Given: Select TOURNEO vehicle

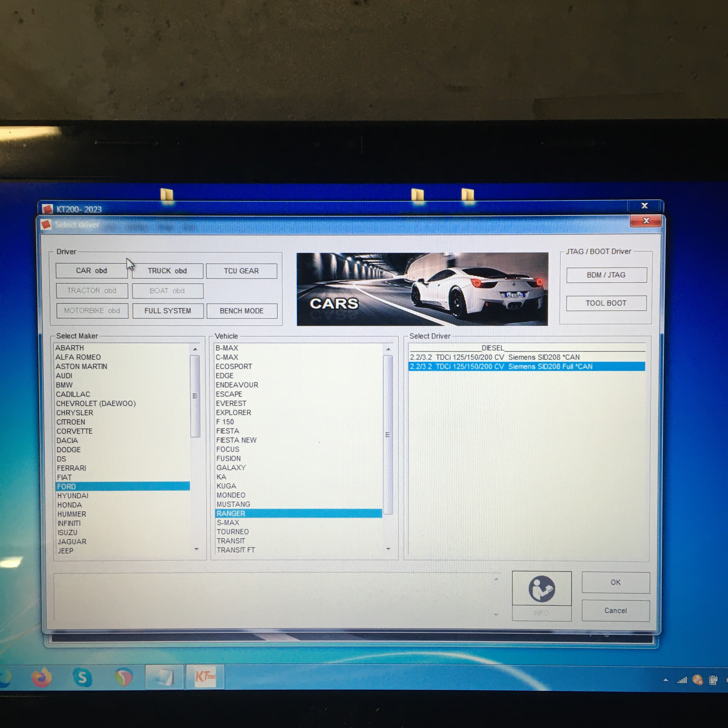Looking at the screenshot, I should pyautogui.click(x=233, y=532).
